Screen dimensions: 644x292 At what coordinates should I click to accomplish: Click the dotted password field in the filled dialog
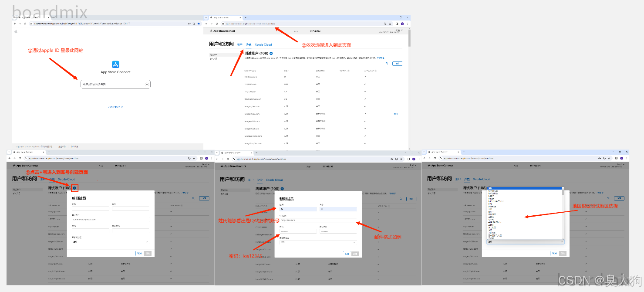[298, 231]
